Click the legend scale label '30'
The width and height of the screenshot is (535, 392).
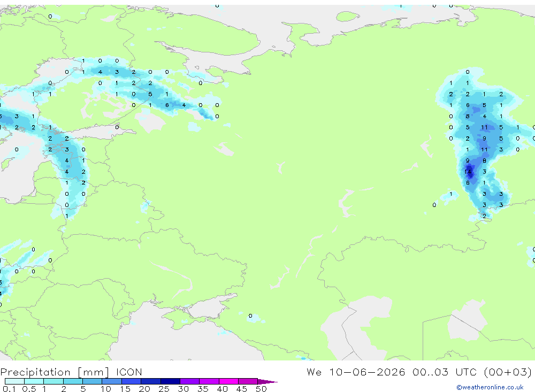pyautogui.click(x=183, y=389)
